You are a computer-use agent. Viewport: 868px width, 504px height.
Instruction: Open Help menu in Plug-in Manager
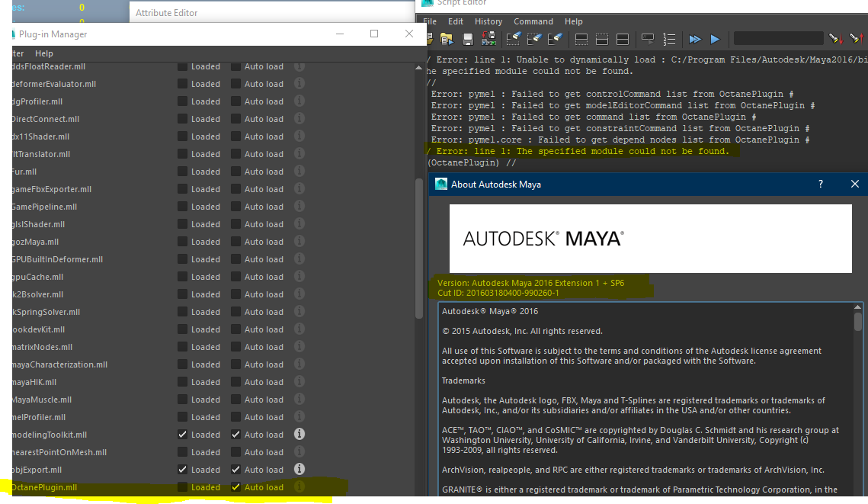(43, 53)
